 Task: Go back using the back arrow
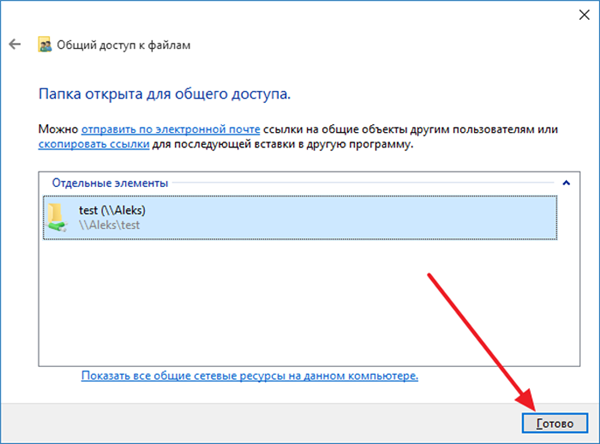[x=15, y=44]
